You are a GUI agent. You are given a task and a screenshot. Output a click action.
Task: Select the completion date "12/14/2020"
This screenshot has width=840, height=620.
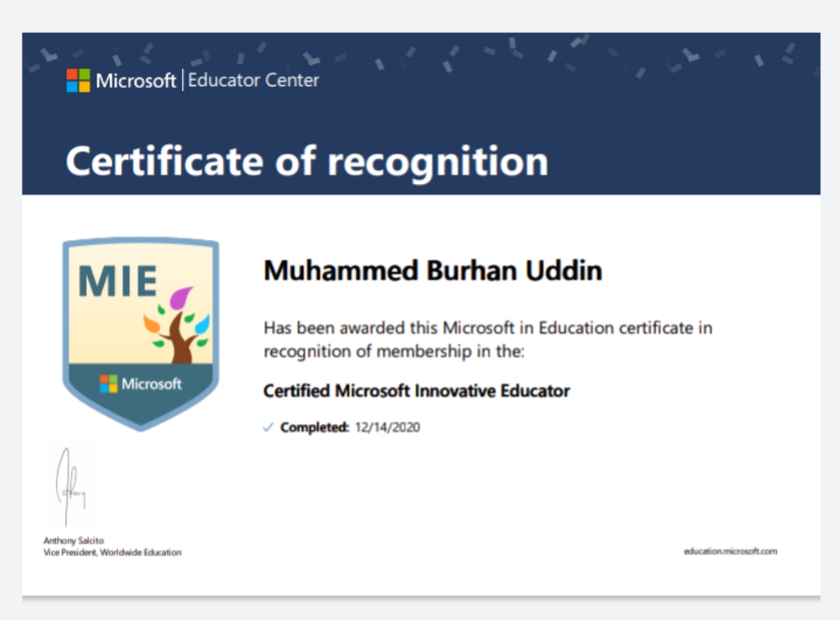tap(387, 428)
